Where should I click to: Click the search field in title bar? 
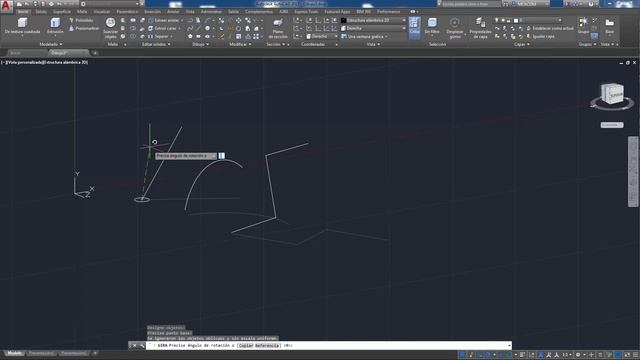(471, 4)
